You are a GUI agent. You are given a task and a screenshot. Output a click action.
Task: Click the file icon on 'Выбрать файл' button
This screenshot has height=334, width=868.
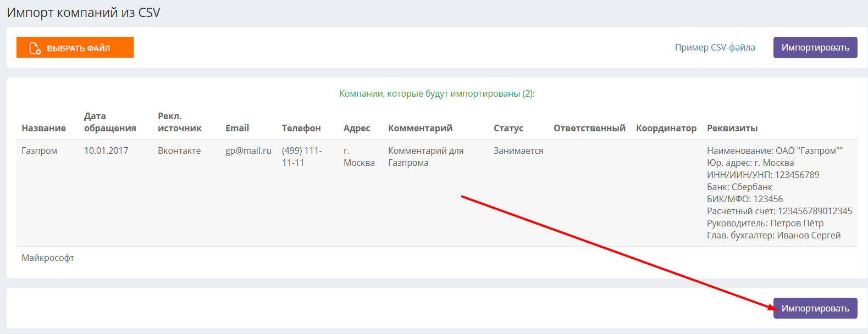[35, 48]
